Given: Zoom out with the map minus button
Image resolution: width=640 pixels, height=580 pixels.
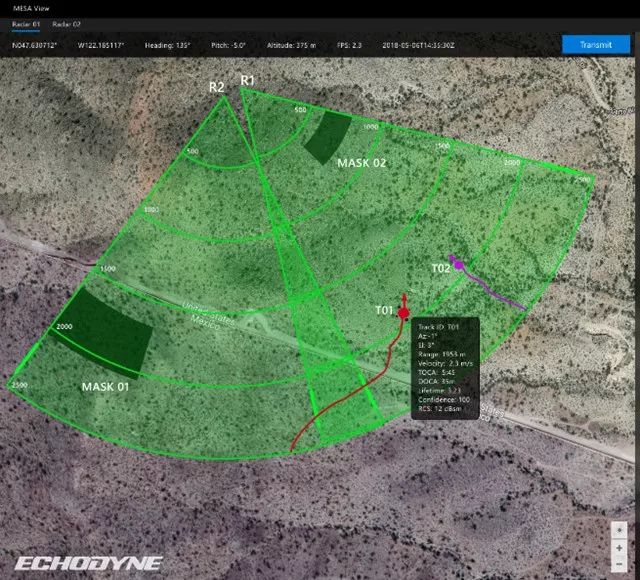Looking at the screenshot, I should pos(620,564).
